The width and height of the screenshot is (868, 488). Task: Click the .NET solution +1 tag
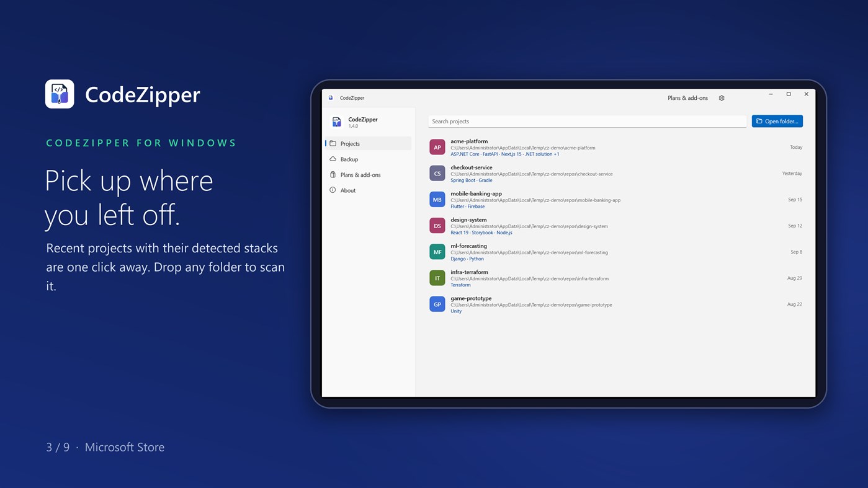point(542,154)
